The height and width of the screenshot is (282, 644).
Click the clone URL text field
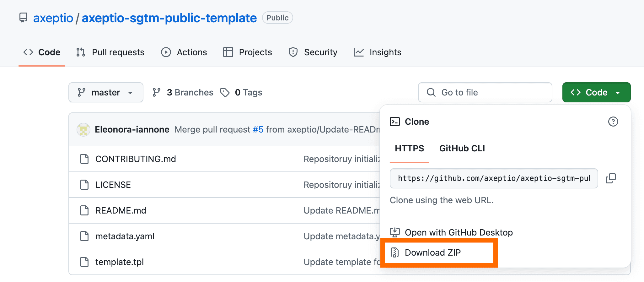(494, 178)
